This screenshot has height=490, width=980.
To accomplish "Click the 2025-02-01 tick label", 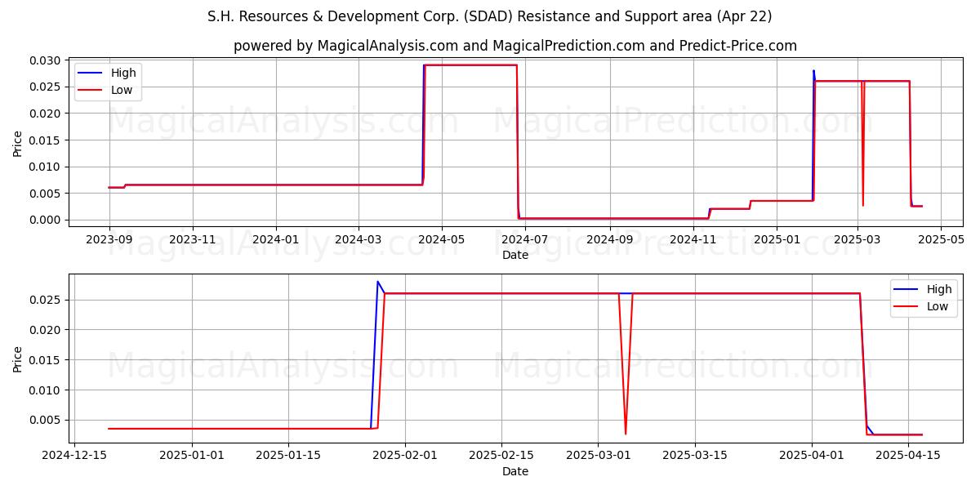I will click(x=406, y=456).
